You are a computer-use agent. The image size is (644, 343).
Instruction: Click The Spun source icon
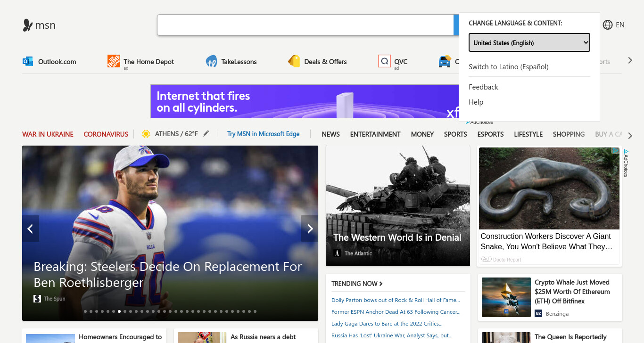pos(37,299)
